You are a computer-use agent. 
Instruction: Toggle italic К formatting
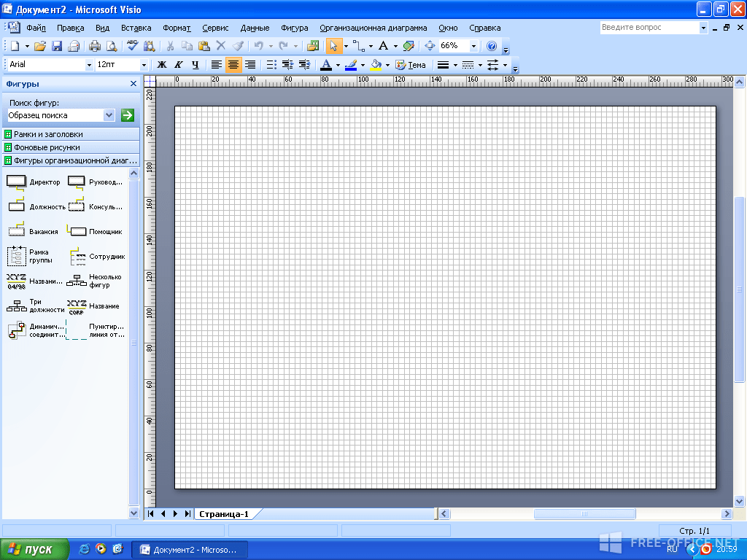(x=179, y=65)
